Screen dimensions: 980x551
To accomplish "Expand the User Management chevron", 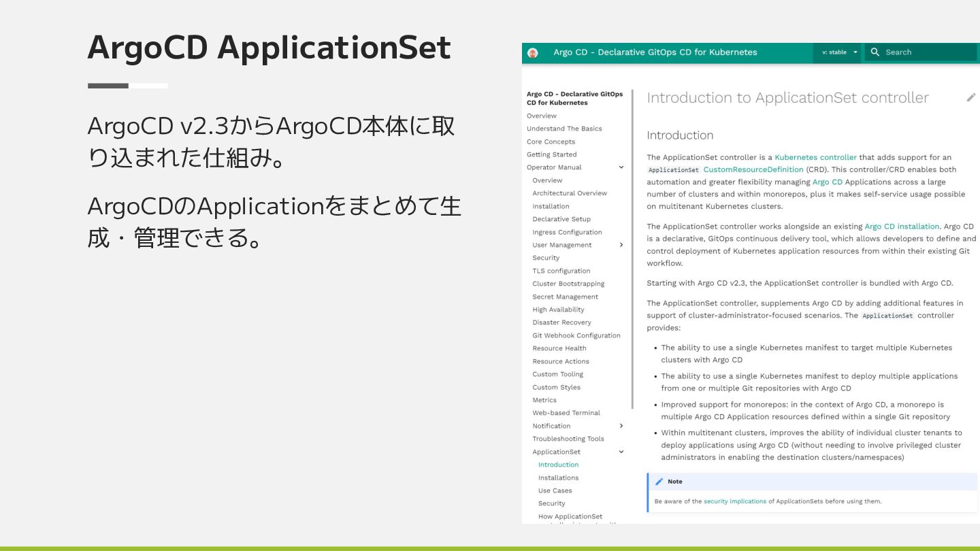I will pyautogui.click(x=621, y=245).
